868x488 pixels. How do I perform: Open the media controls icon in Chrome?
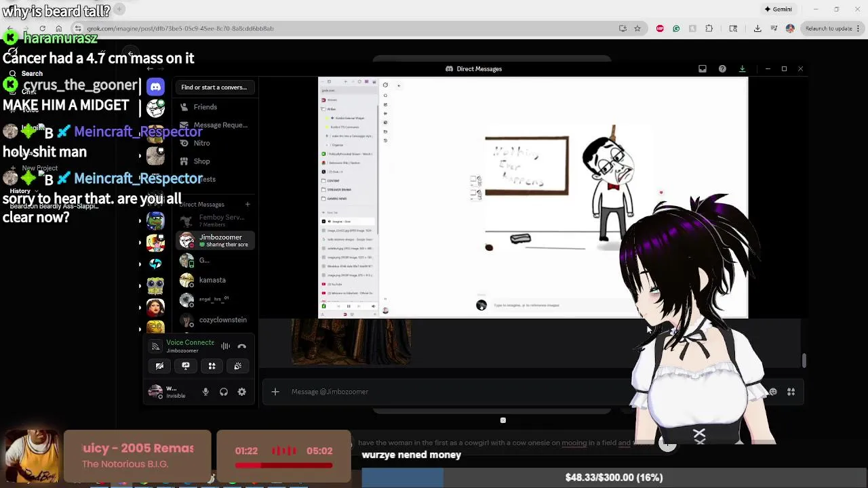pos(774,28)
